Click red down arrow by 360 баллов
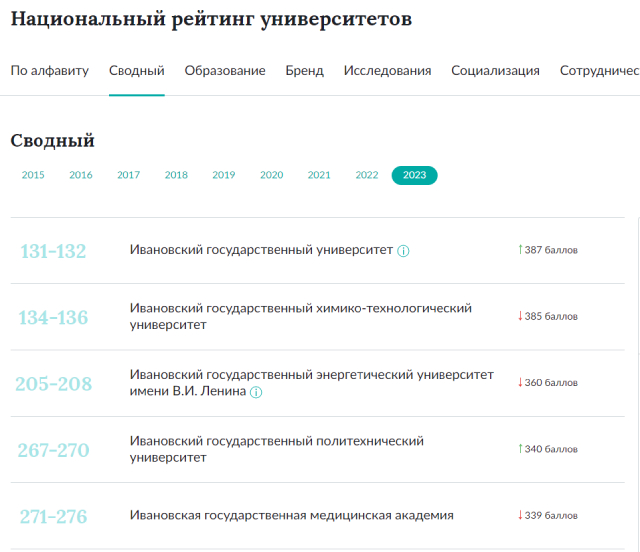This screenshot has height=552, width=640. (520, 383)
